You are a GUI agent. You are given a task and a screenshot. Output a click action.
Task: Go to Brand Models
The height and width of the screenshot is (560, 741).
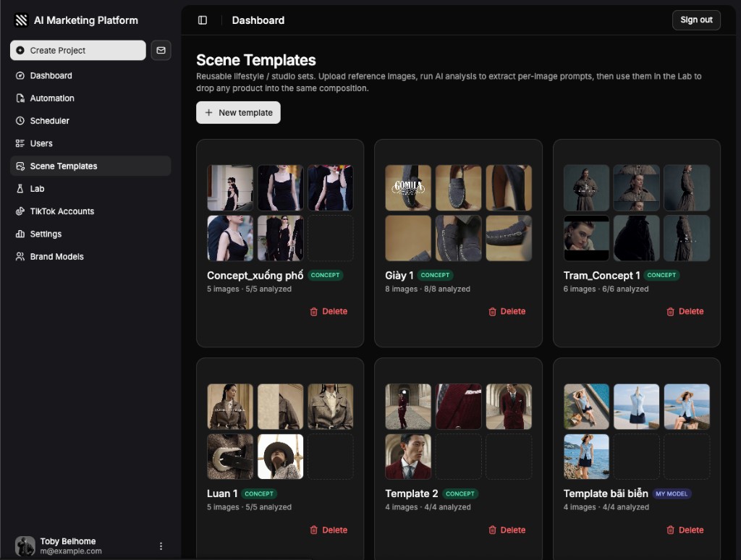(x=90, y=256)
